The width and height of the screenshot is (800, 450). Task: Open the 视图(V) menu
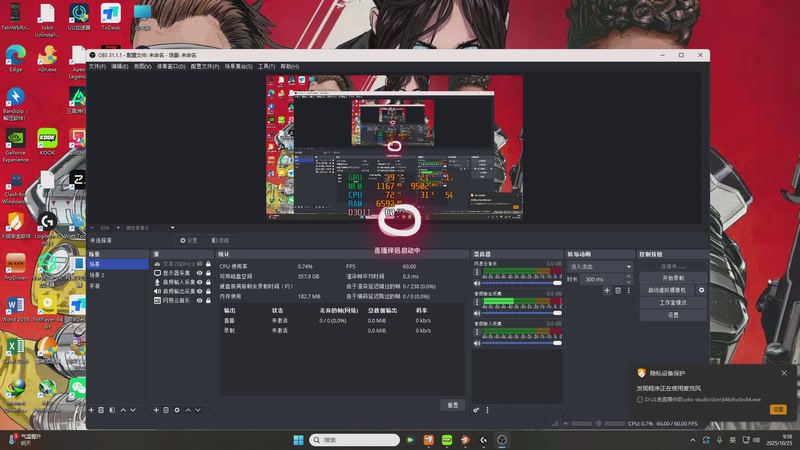(x=142, y=66)
